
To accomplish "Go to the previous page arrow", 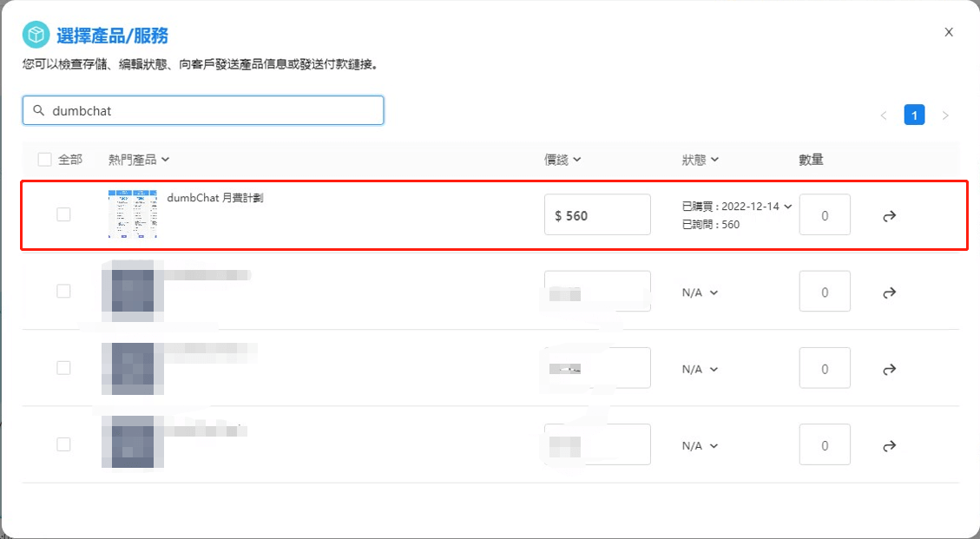I will pyautogui.click(x=884, y=115).
